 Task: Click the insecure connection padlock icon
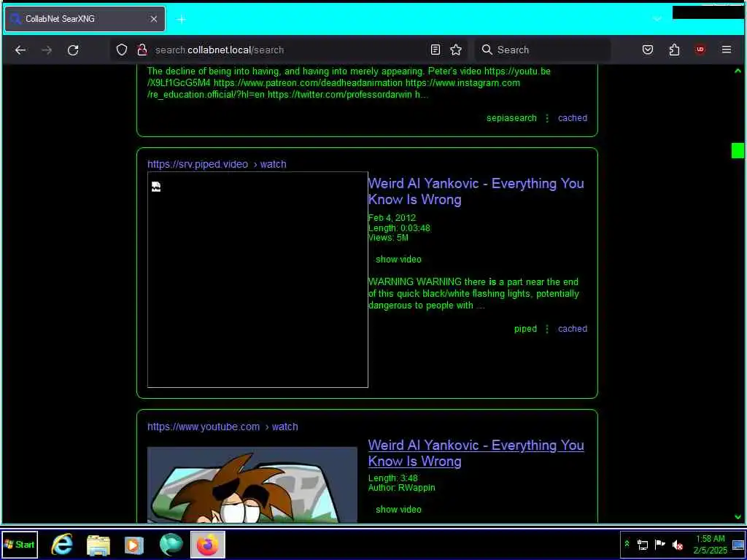[142, 50]
